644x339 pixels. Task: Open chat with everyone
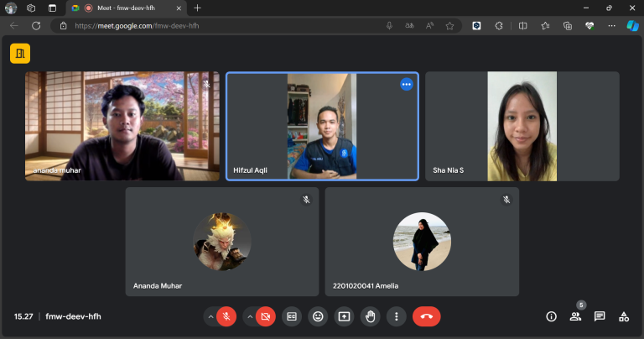(600, 316)
